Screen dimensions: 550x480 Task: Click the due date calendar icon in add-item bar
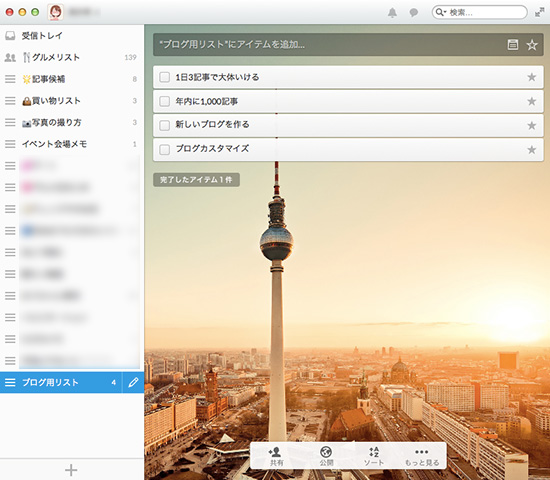pos(512,45)
